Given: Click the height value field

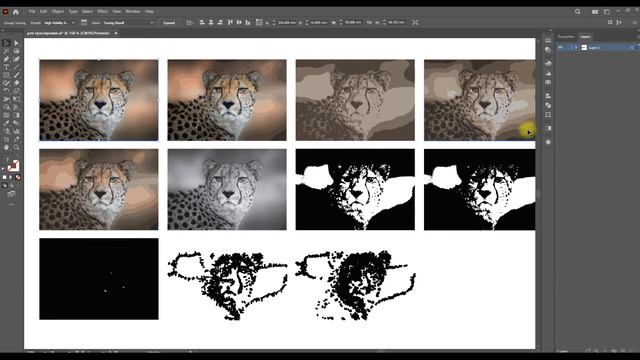Looking at the screenshot, I should tap(396, 23).
